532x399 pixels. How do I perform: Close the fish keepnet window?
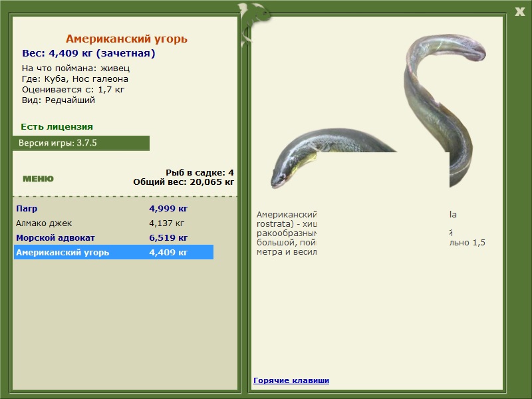pyautogui.click(x=519, y=12)
